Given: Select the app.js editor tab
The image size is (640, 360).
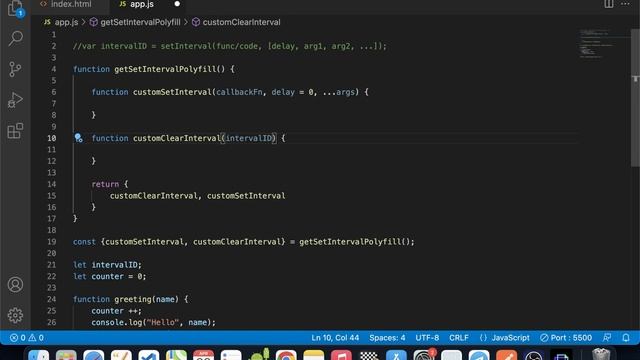Looking at the screenshot, I should [142, 4].
